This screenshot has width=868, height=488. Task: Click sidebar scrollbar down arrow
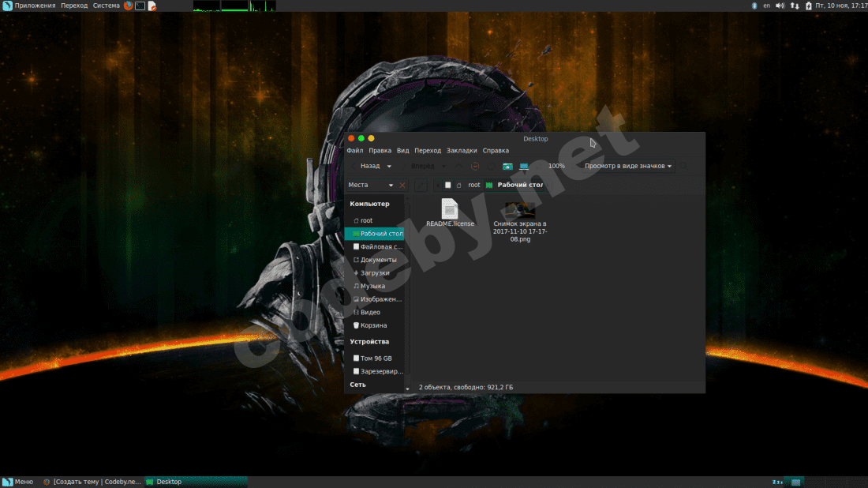click(x=407, y=389)
